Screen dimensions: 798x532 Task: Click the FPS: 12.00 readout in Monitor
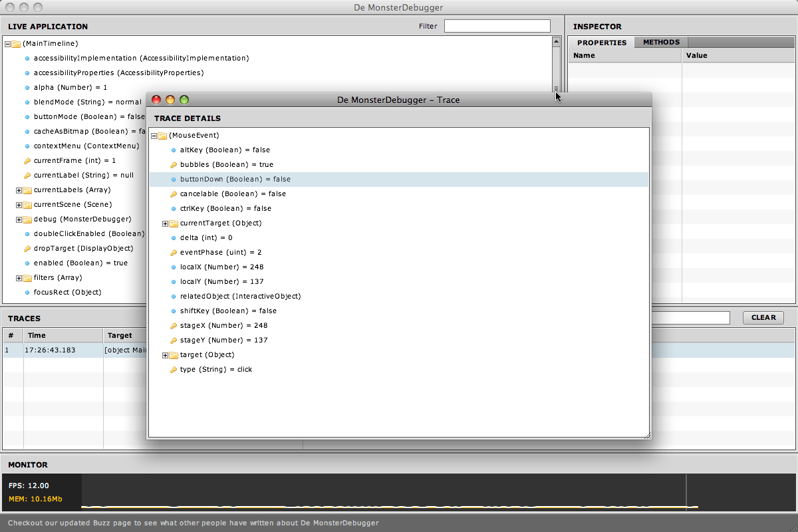coord(29,486)
